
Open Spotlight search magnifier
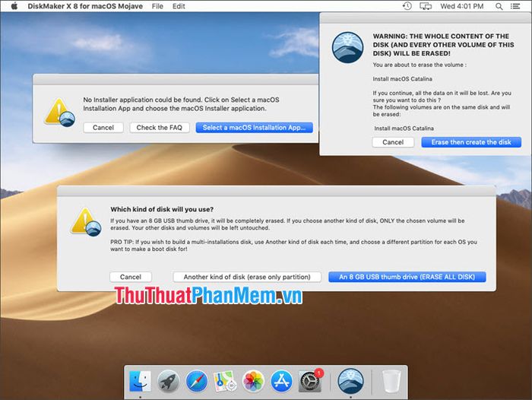tap(499, 6)
